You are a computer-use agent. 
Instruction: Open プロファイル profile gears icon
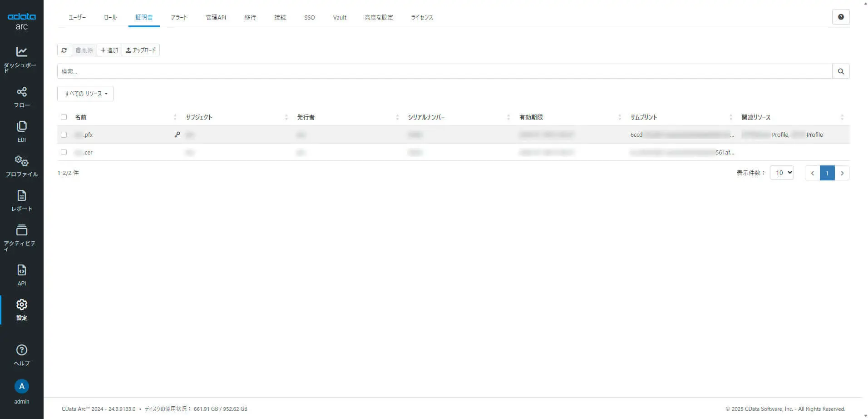tap(21, 161)
